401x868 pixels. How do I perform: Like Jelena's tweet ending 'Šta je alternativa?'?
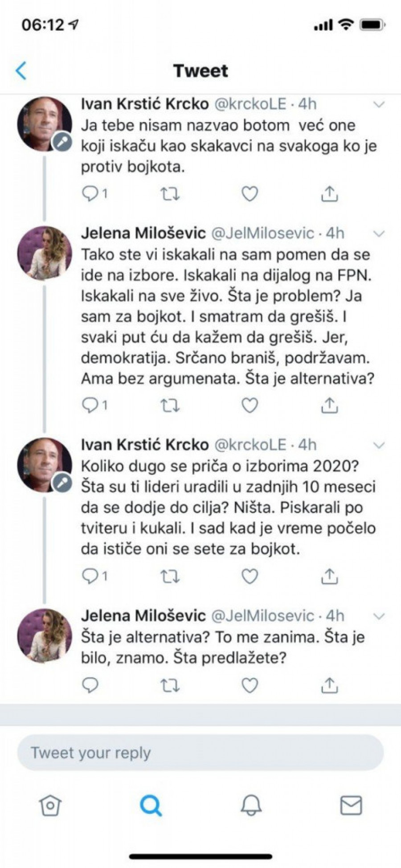pos(250,405)
